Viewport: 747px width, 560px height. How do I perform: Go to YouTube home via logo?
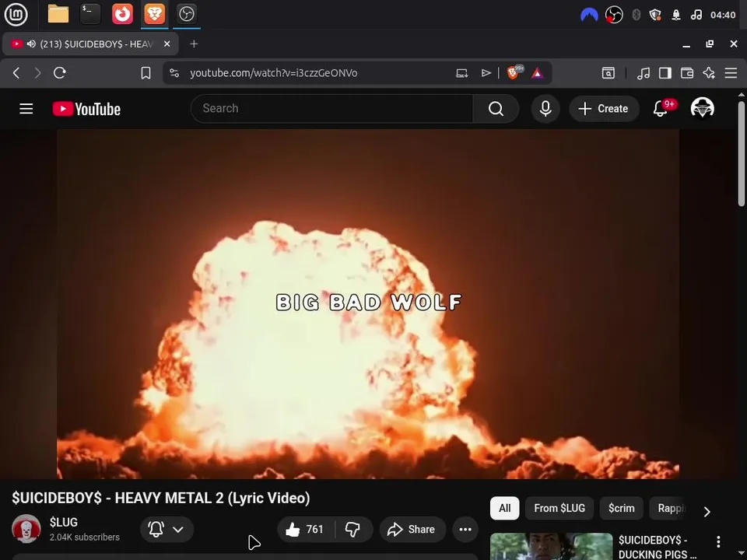pos(86,109)
